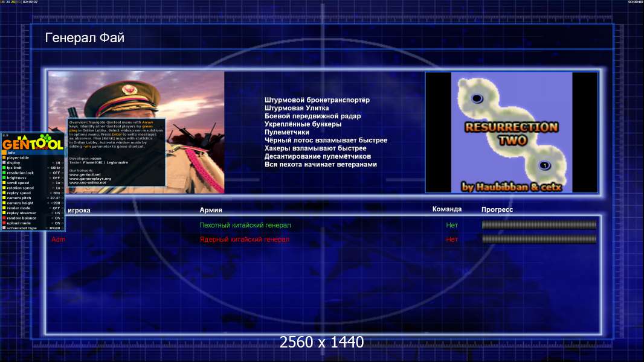Click the progress bar in the green player's row
Screen dimensions: 644x362
[539, 224]
